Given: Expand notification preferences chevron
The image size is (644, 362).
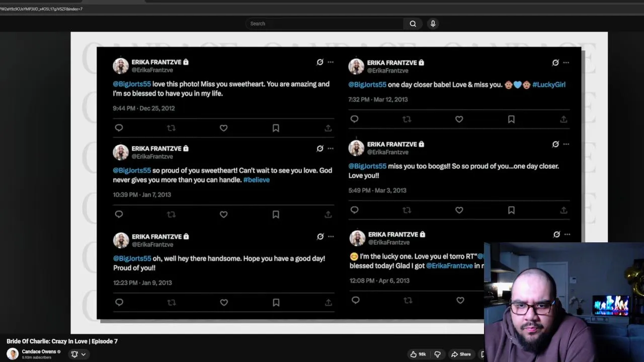Looking at the screenshot, I should point(84,354).
